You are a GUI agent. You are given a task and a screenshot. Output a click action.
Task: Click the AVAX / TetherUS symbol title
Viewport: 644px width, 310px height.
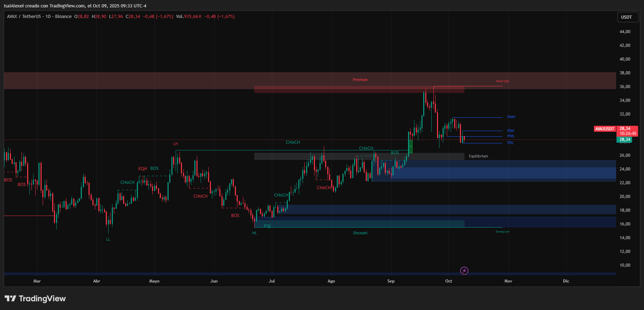click(x=24, y=17)
